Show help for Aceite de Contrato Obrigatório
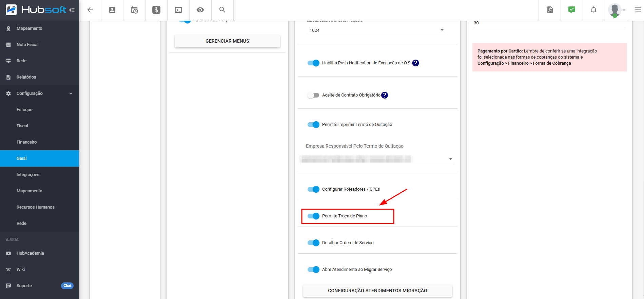The image size is (644, 299). click(385, 95)
